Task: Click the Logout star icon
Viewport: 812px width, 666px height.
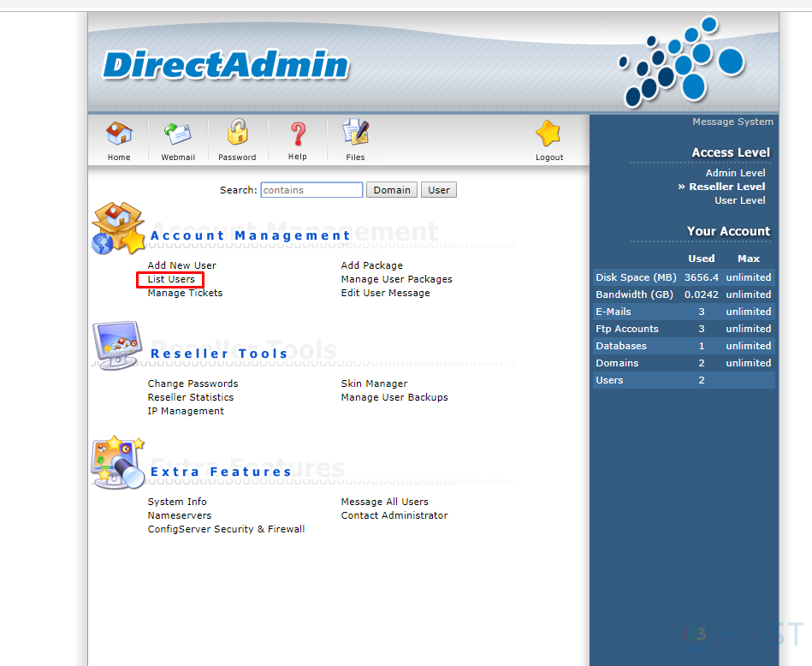Action: [548, 134]
